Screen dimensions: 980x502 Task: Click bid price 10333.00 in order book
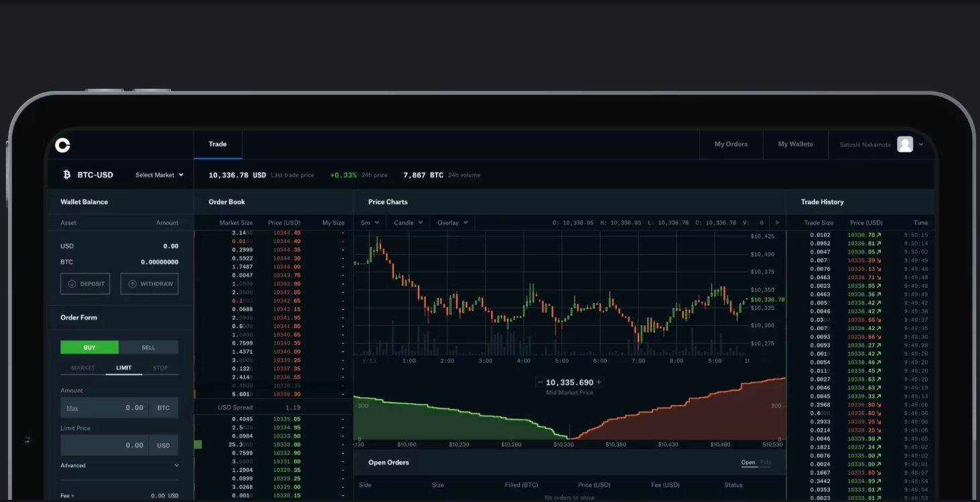pyautogui.click(x=287, y=444)
